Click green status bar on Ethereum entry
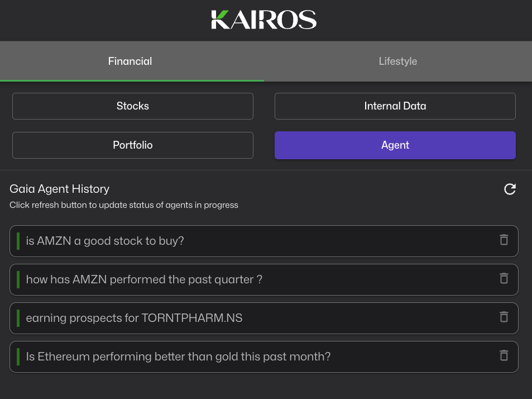The width and height of the screenshot is (532, 399). point(18,357)
